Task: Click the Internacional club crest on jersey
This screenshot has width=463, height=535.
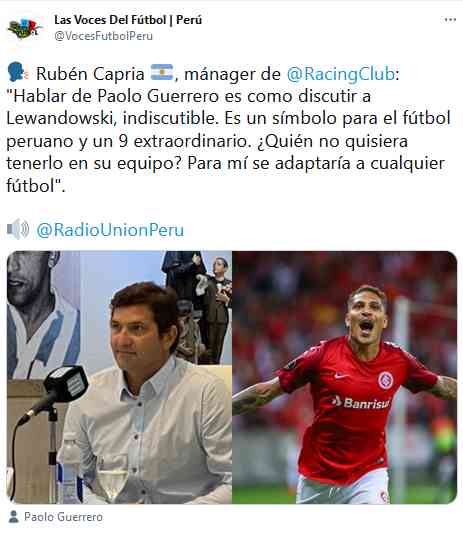Action: [386, 380]
